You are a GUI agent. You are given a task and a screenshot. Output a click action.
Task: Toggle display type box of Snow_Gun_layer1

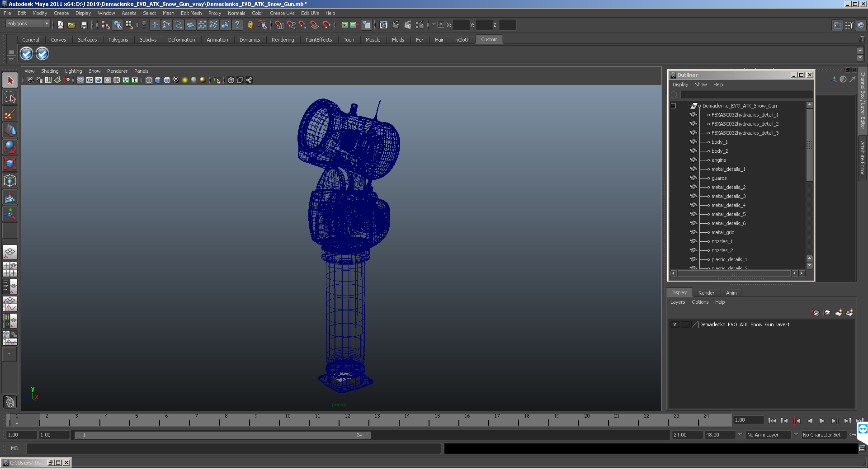[x=685, y=324]
